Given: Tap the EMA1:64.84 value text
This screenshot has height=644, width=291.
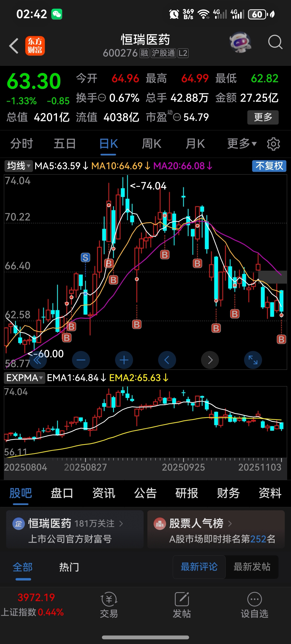Looking at the screenshot, I should pos(76,378).
